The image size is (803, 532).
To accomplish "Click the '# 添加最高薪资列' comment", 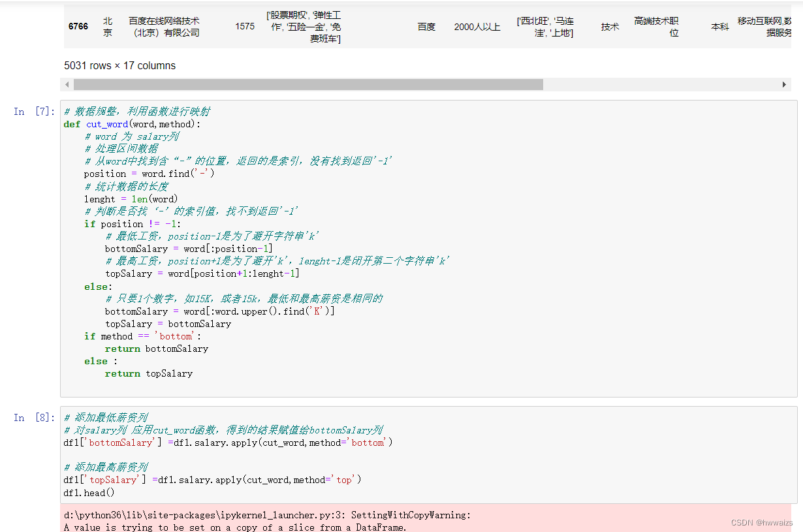I will (106, 467).
